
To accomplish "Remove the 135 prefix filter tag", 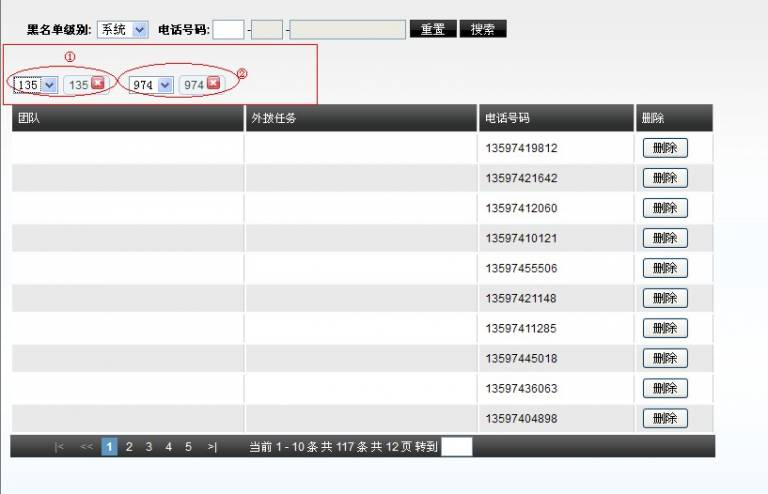I will [98, 84].
